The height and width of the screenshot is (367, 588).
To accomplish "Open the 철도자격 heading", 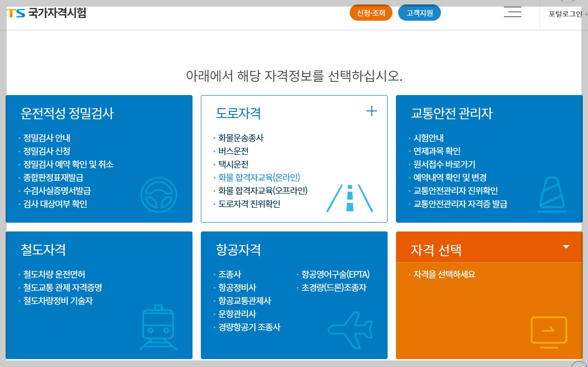I will (x=43, y=250).
